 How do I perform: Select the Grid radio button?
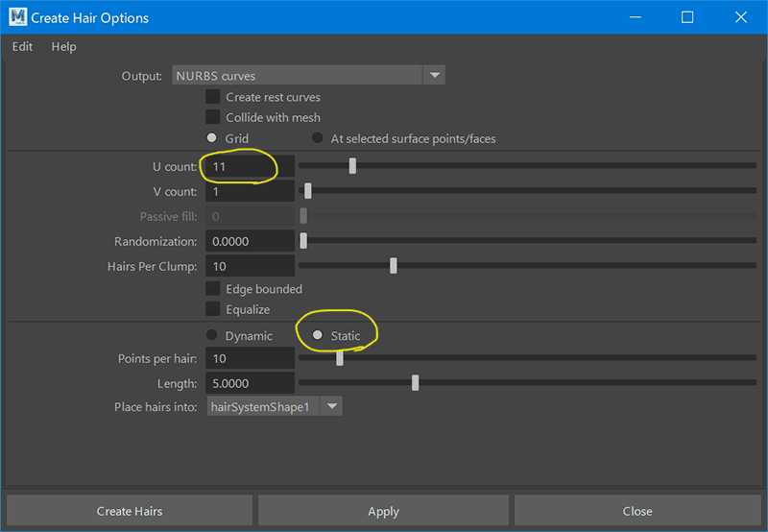(211, 138)
